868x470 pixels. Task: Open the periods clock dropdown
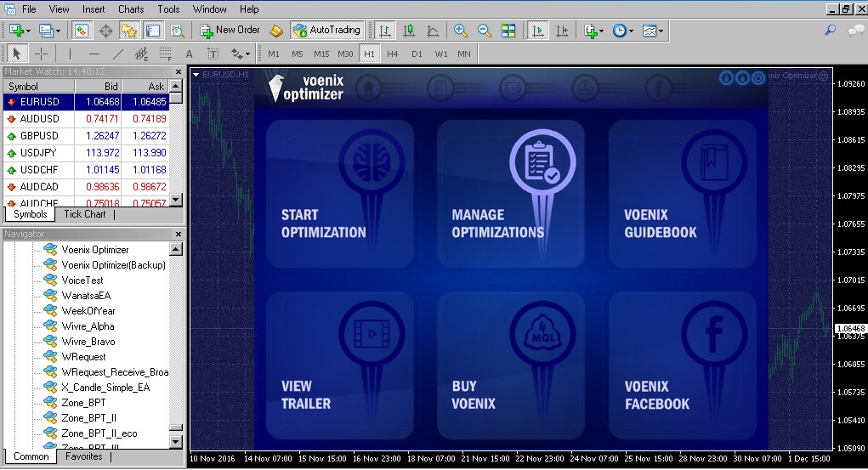[623, 31]
